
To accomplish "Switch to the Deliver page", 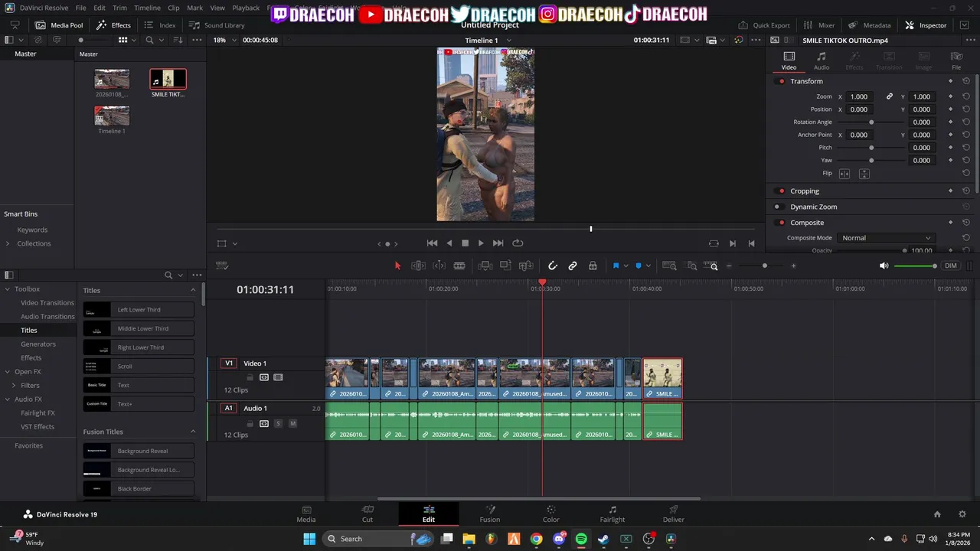I will tap(674, 514).
